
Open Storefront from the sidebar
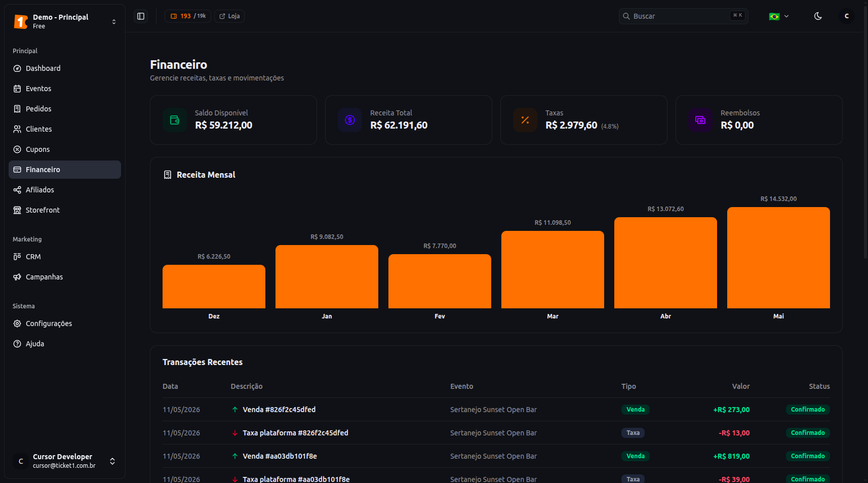click(x=65, y=210)
